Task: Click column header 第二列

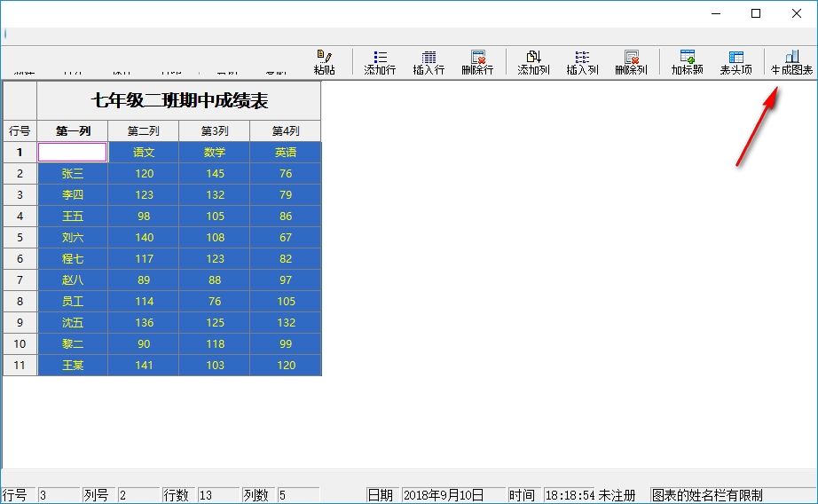Action: click(x=144, y=131)
